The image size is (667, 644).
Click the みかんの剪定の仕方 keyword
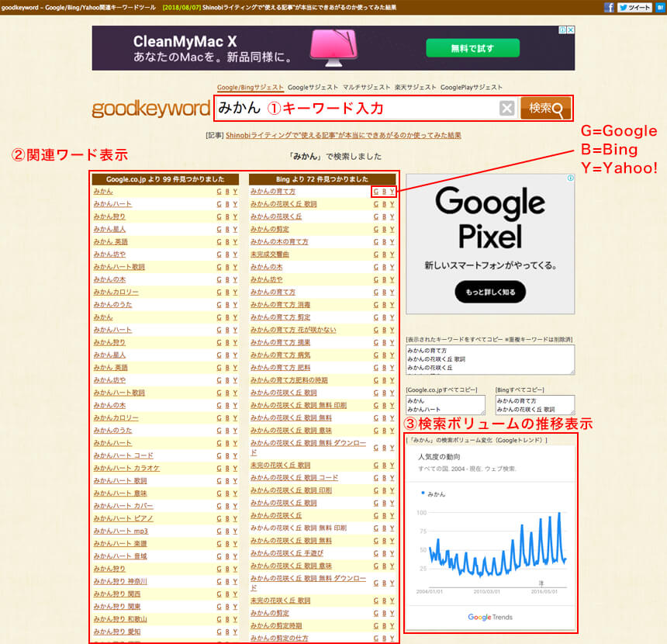279,638
